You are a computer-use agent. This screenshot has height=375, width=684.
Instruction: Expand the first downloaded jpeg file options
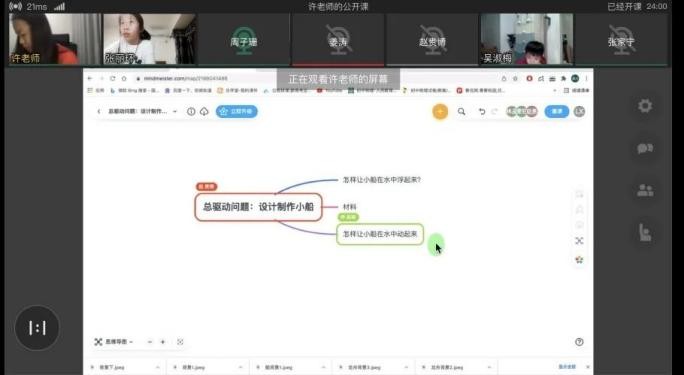click(157, 368)
